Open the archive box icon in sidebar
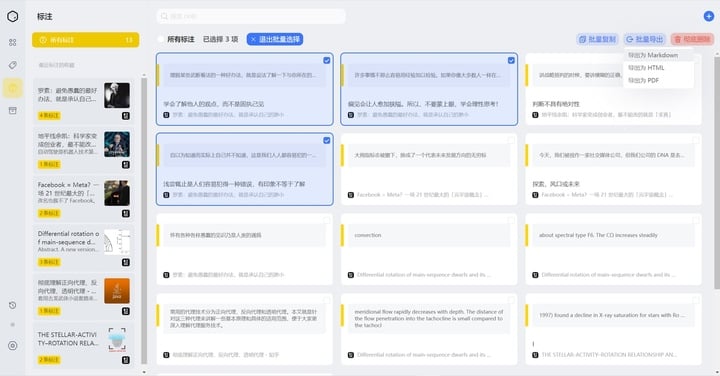Image resolution: width=720 pixels, height=376 pixels. [12, 111]
